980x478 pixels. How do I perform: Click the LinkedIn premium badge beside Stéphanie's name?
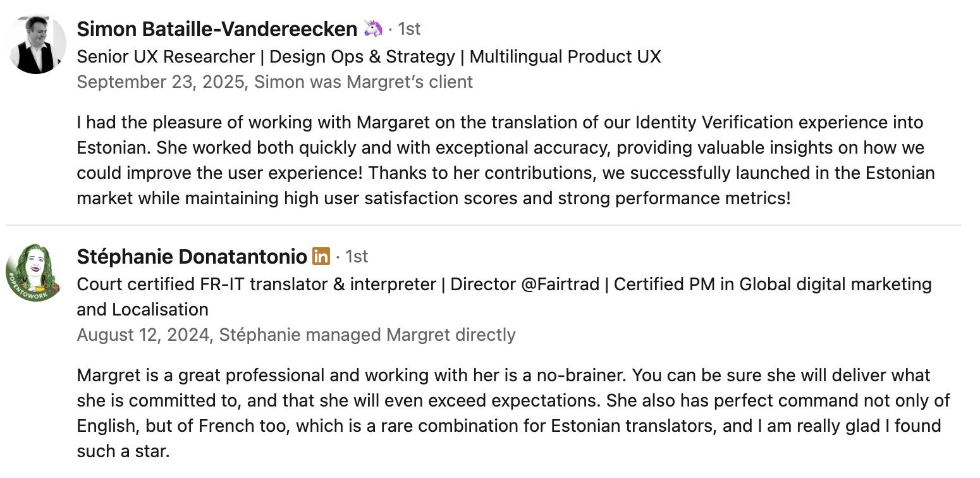(321, 256)
